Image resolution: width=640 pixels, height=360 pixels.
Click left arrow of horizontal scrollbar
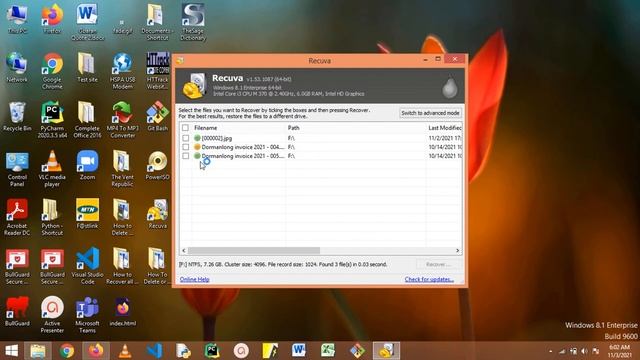(x=184, y=251)
